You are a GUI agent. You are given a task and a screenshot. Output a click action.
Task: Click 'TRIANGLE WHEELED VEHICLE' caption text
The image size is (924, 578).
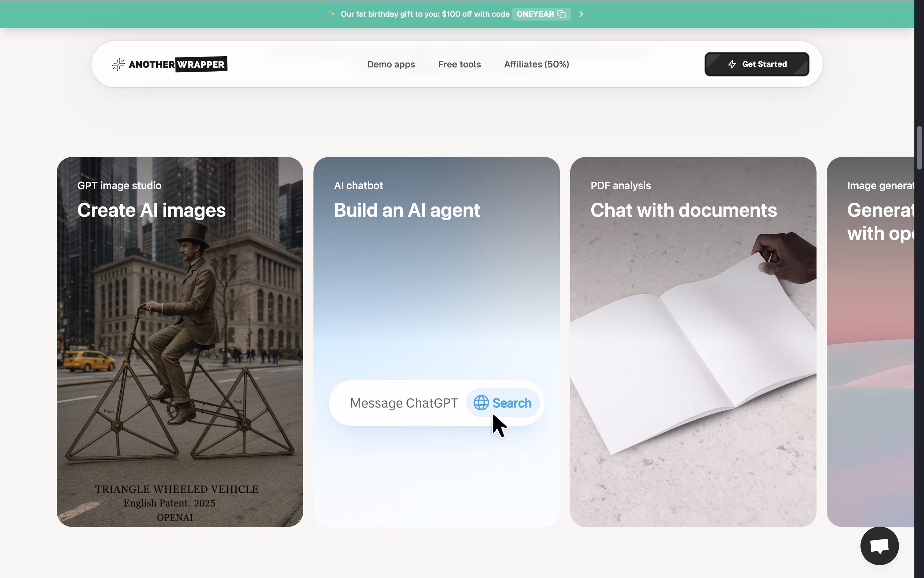click(x=177, y=489)
